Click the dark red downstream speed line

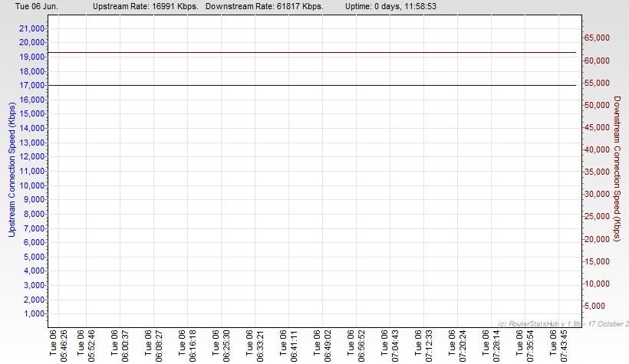307,53
